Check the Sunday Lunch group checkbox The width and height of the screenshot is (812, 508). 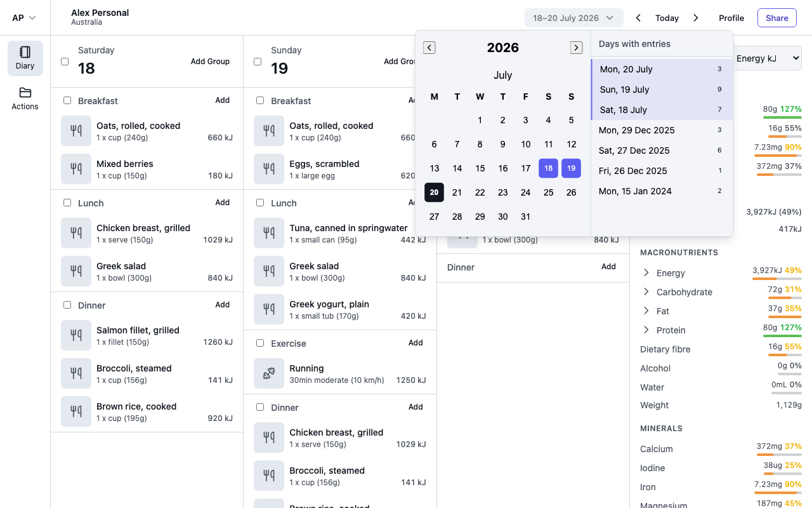click(260, 203)
